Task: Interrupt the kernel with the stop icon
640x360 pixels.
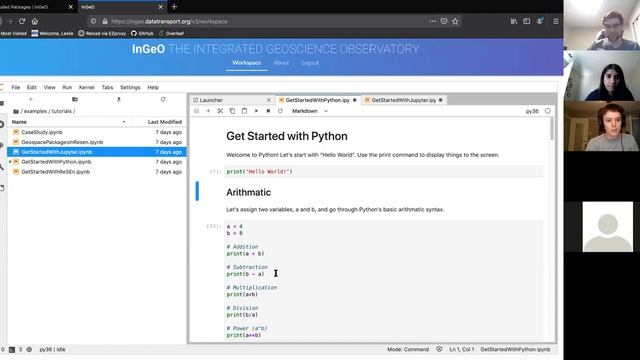Action: point(268,111)
